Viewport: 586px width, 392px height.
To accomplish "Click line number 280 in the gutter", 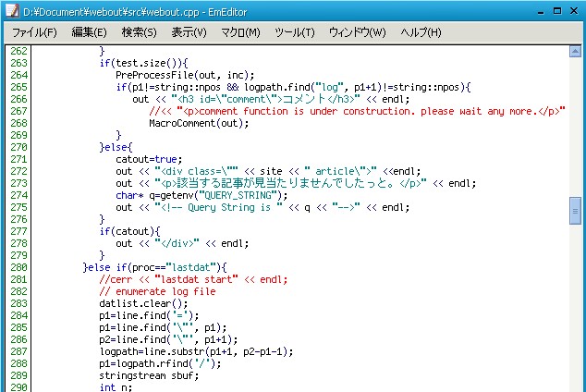I will point(18,267).
